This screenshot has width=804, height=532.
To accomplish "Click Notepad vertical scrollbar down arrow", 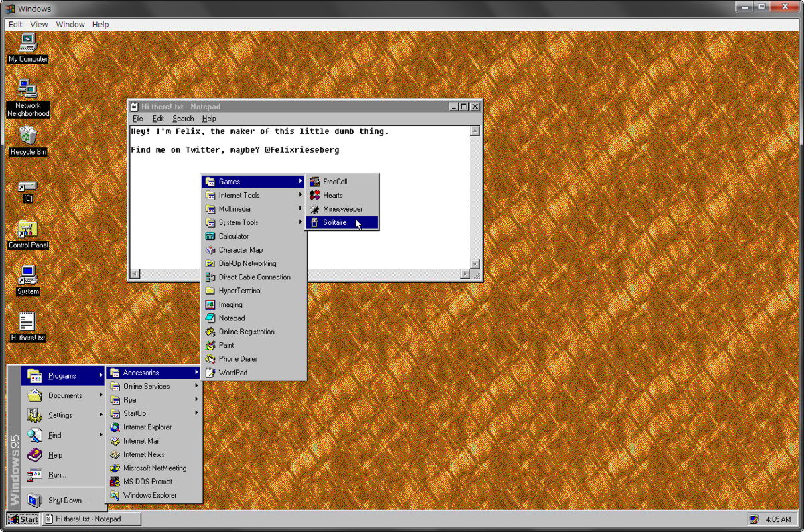I will coord(475,264).
